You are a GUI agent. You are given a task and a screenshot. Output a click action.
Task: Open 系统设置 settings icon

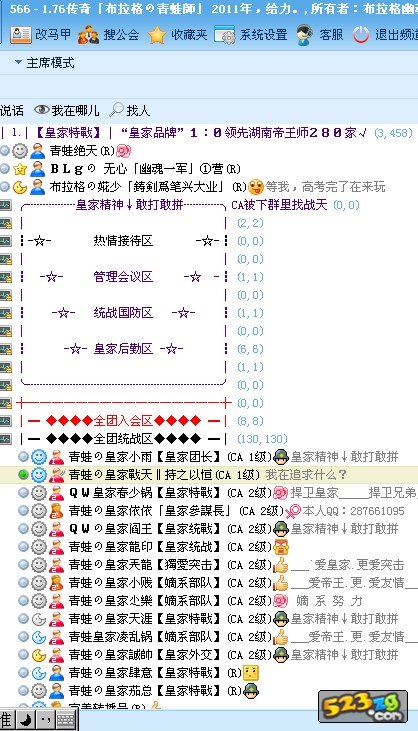coord(225,34)
